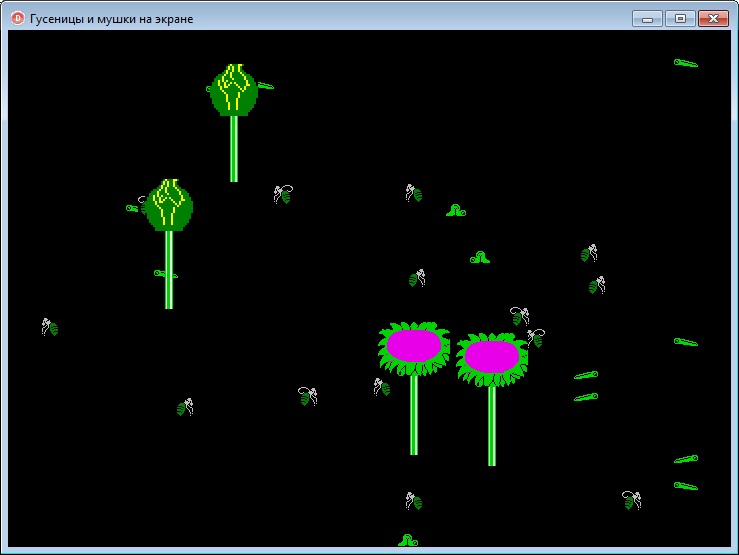Click the flat caterpillar in the top-right corner
The width and height of the screenshot is (739, 555).
tap(686, 63)
